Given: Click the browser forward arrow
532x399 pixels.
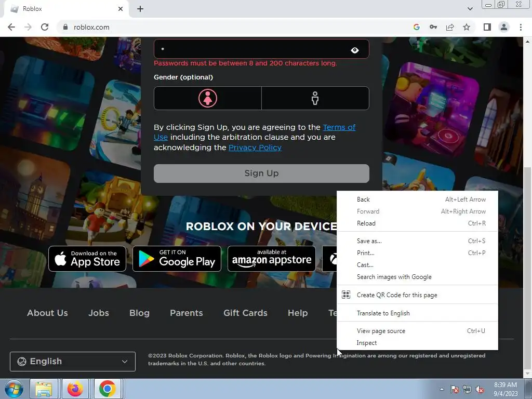Looking at the screenshot, I should pos(28,27).
